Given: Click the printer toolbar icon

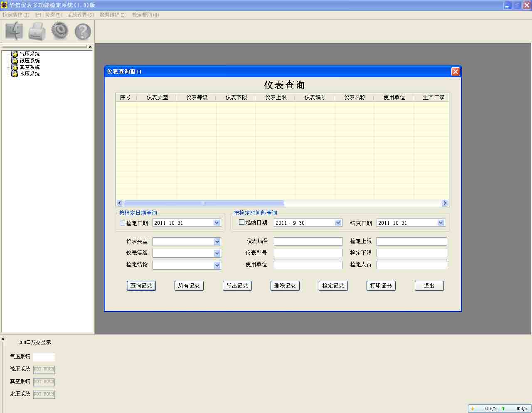Looking at the screenshot, I should point(37,31).
